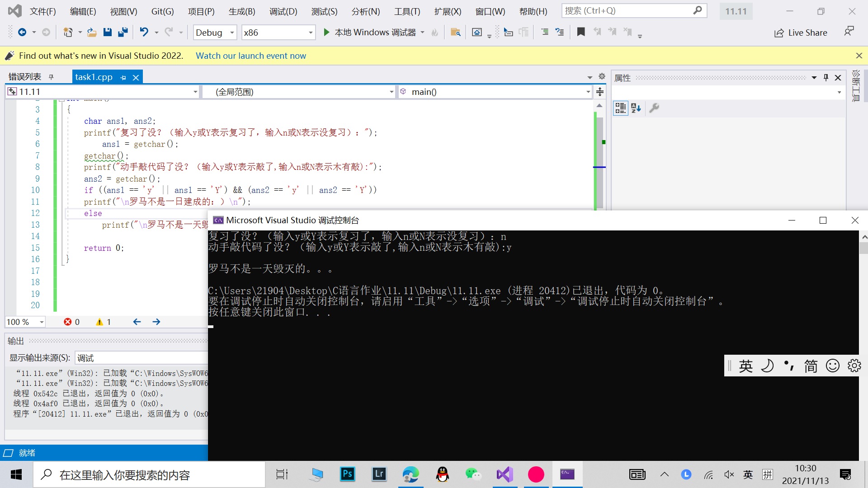Toggle the bookmark icon in toolbar

pyautogui.click(x=581, y=32)
